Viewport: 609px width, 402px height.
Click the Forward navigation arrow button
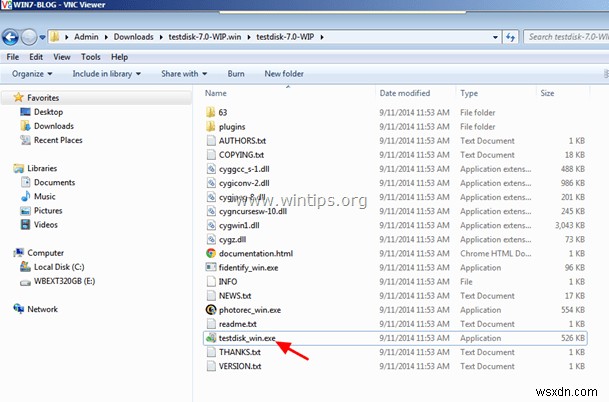29,37
